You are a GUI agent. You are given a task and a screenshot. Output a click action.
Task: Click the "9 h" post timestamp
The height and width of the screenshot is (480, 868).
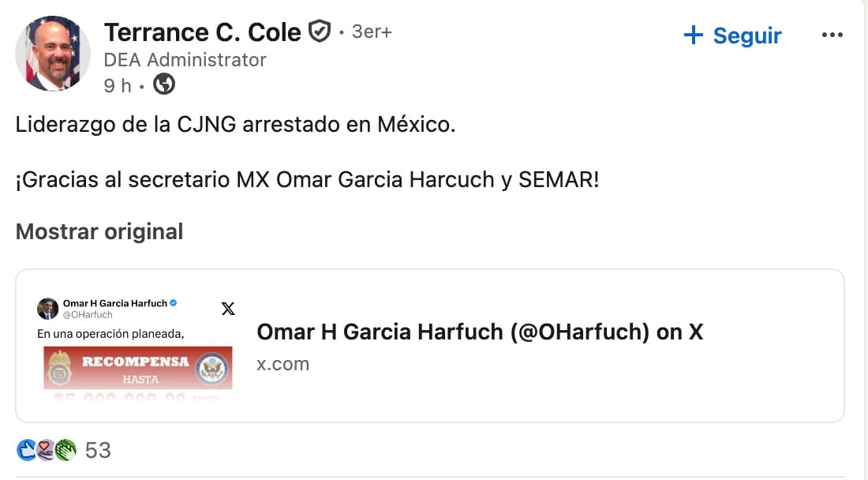tap(118, 85)
